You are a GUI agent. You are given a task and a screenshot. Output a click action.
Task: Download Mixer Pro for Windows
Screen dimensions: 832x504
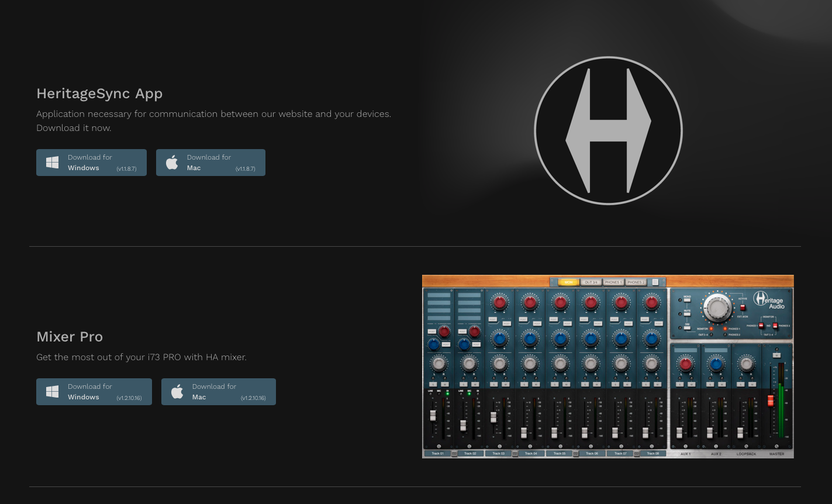click(x=94, y=392)
